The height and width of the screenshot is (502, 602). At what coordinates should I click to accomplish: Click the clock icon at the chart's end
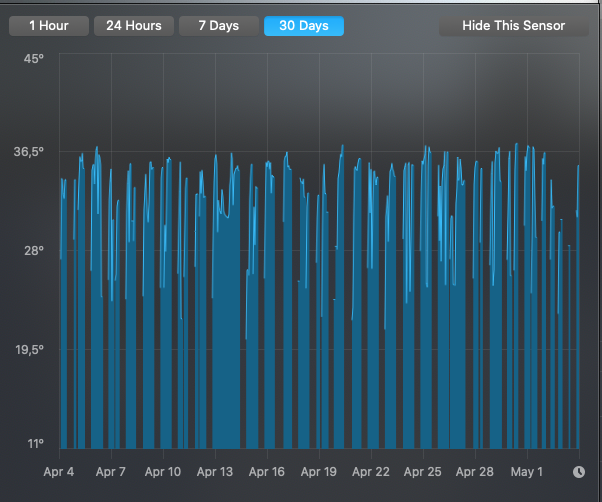coord(579,472)
